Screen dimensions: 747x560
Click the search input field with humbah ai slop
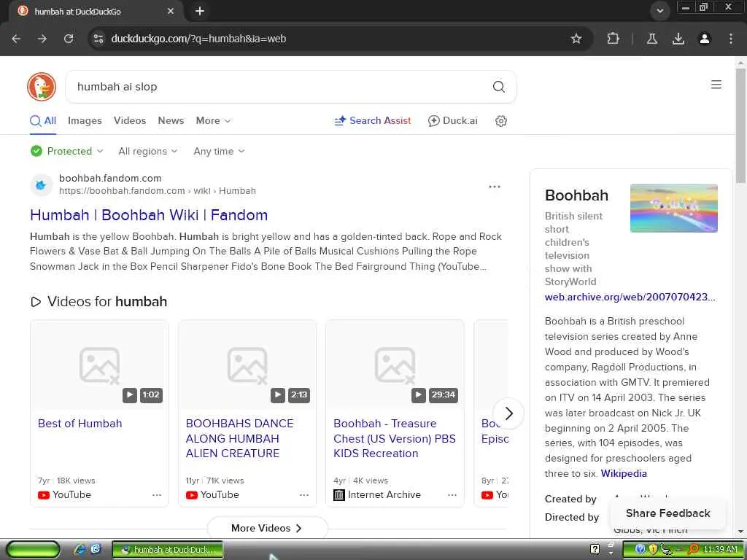pyautogui.click(x=281, y=87)
